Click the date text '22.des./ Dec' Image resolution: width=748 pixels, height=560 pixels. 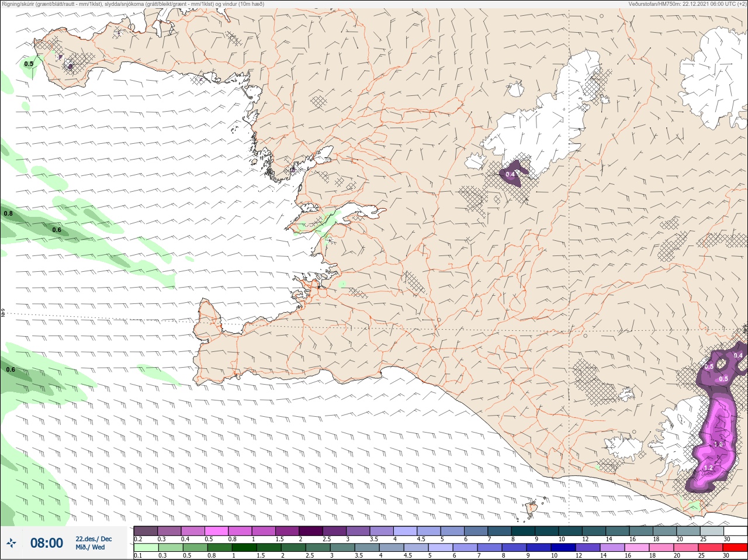(93, 539)
